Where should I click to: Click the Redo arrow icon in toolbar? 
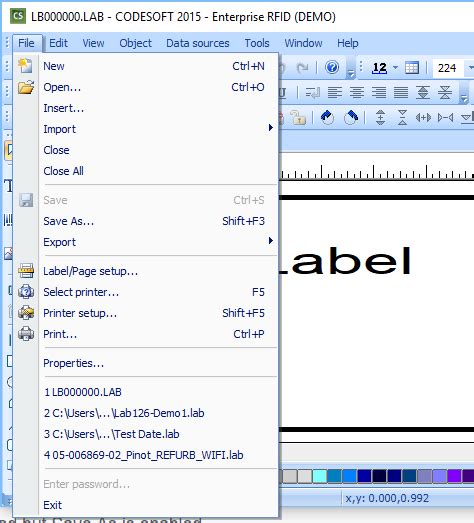click(302, 68)
